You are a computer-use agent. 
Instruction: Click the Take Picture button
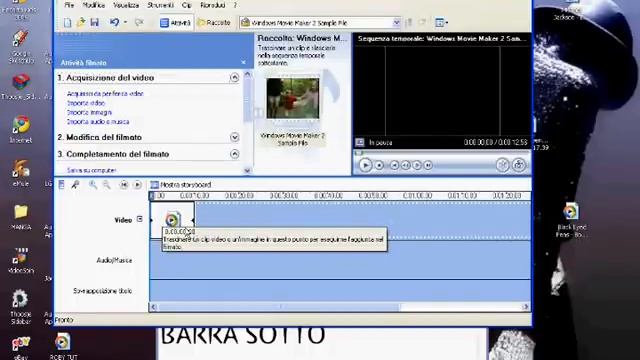click(x=519, y=164)
